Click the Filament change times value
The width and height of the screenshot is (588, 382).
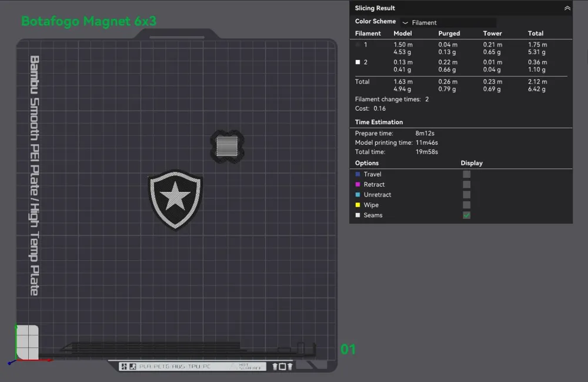[427, 99]
